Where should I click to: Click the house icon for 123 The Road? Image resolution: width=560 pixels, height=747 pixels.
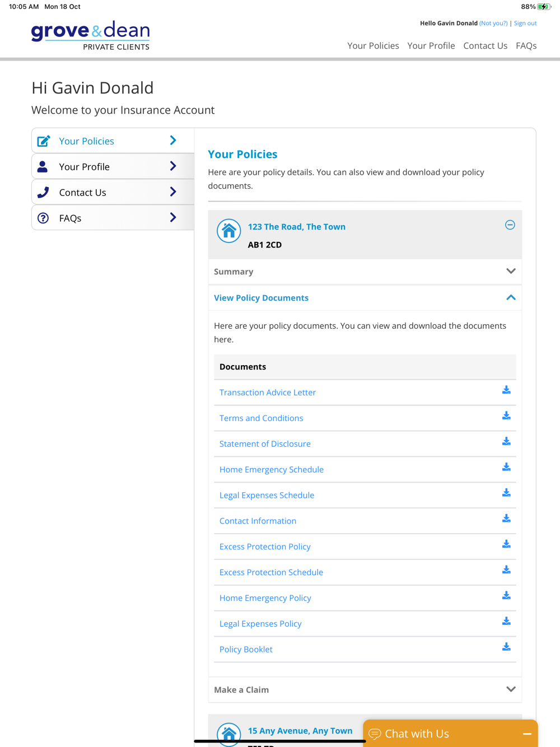228,231
